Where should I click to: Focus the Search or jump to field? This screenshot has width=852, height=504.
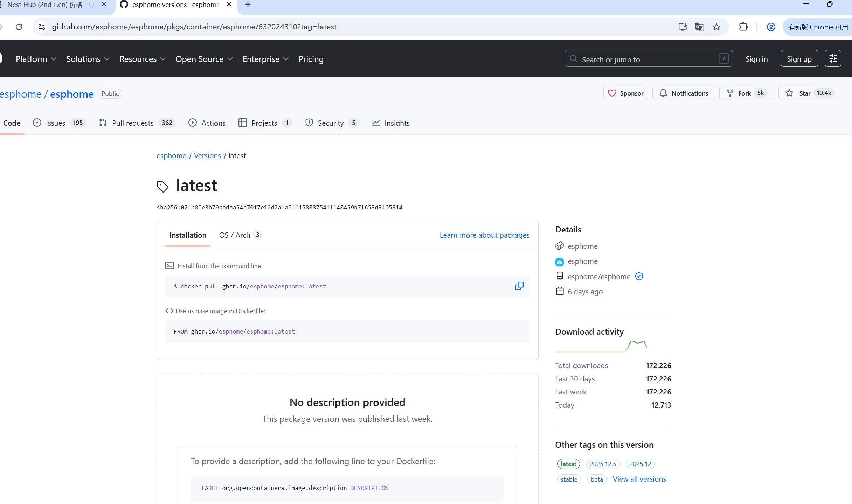coord(648,59)
